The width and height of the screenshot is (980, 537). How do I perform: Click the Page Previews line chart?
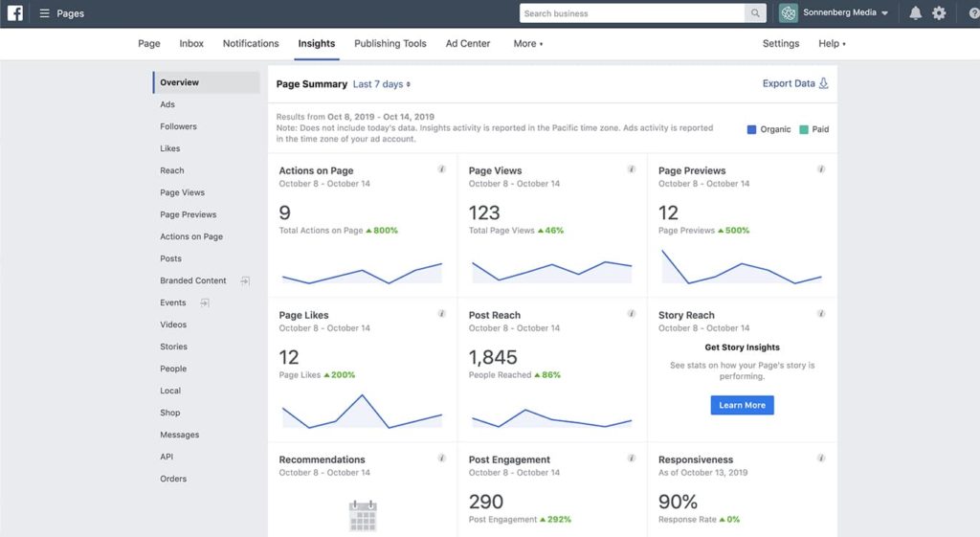tap(742, 267)
